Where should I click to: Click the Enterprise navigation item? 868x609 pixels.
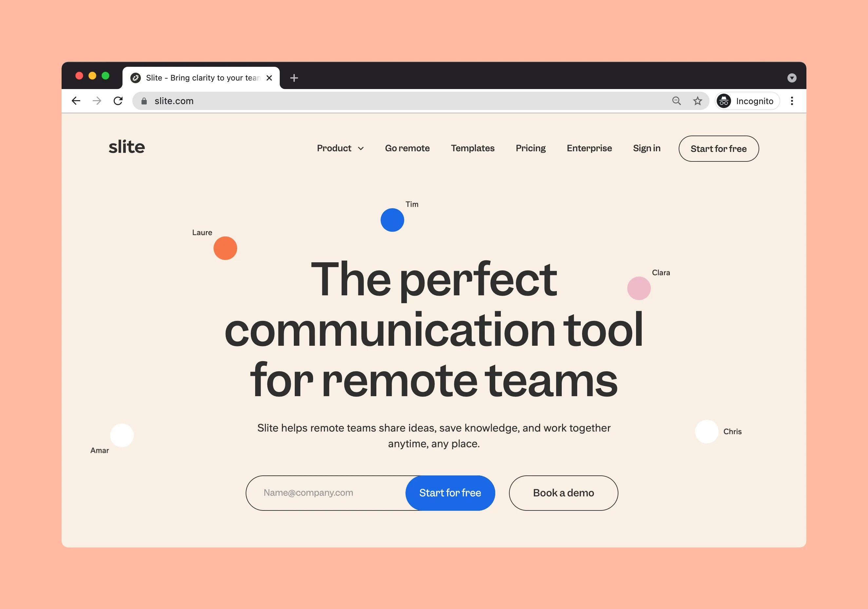point(590,148)
